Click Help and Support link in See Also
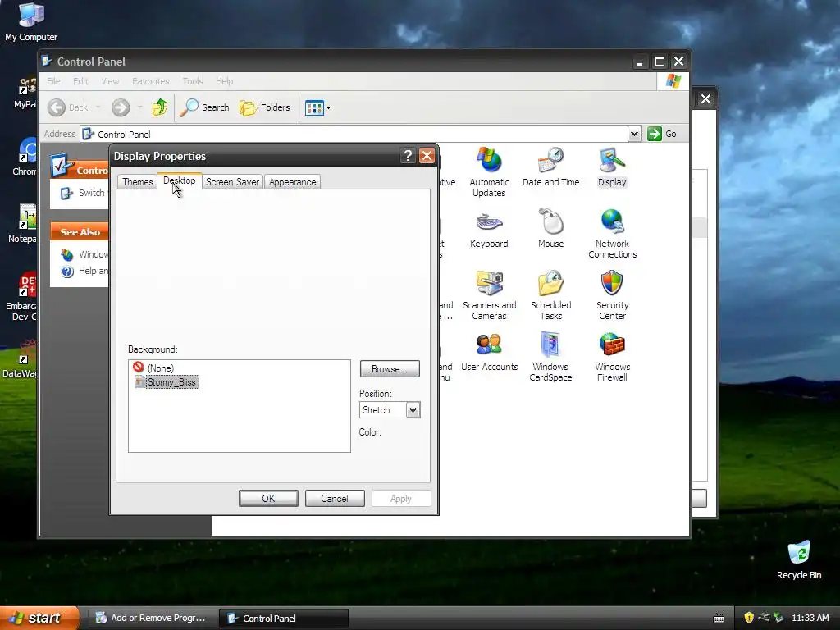 [x=84, y=271]
